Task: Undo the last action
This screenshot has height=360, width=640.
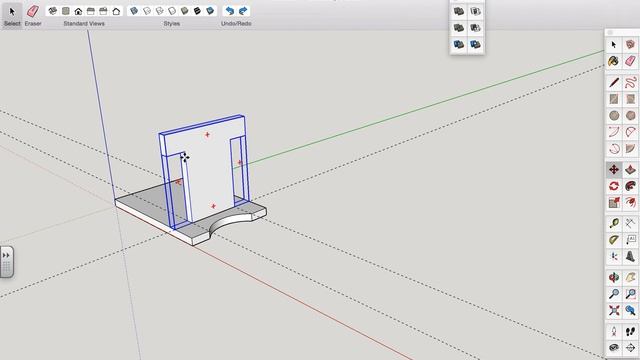Action: pos(230,11)
